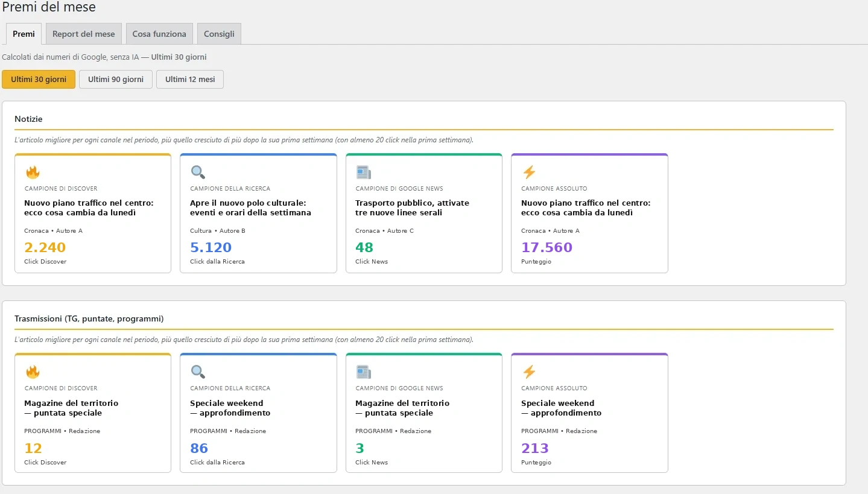Click the newspaper icon in Notizie Google News card
This screenshot has height=494, width=868.
coord(363,173)
